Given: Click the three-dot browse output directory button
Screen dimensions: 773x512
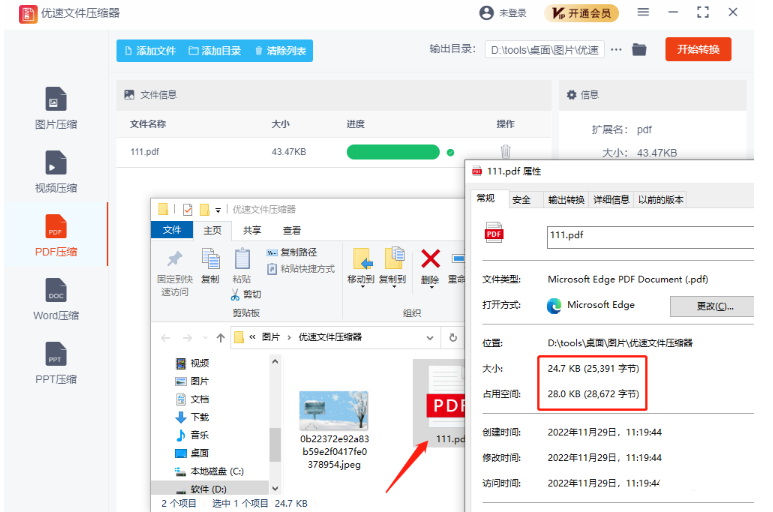Looking at the screenshot, I should 616,50.
